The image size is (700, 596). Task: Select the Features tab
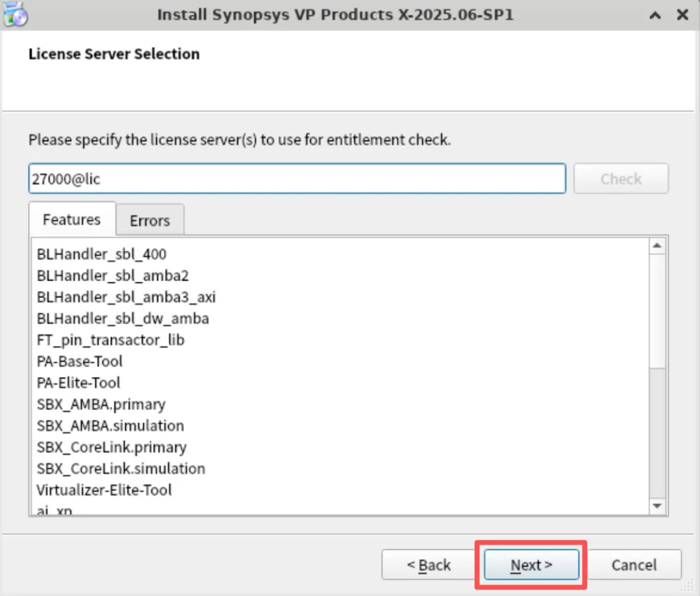(72, 220)
